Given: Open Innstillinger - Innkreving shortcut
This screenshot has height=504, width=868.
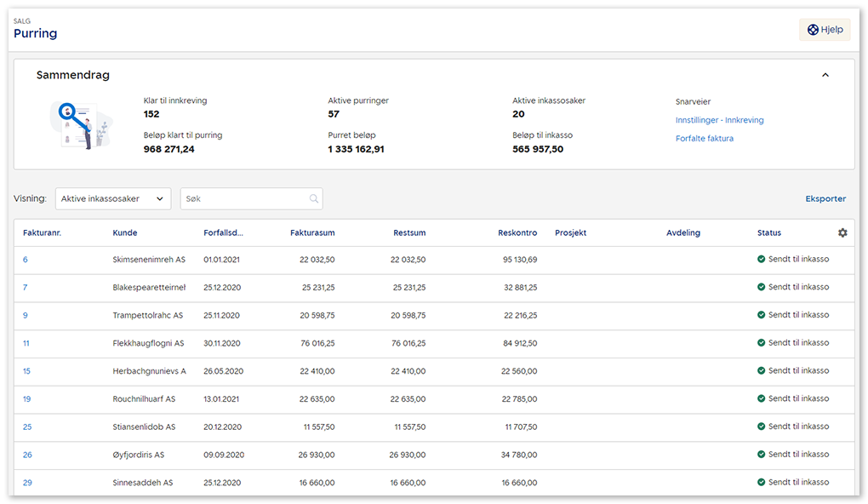Looking at the screenshot, I should click(719, 120).
